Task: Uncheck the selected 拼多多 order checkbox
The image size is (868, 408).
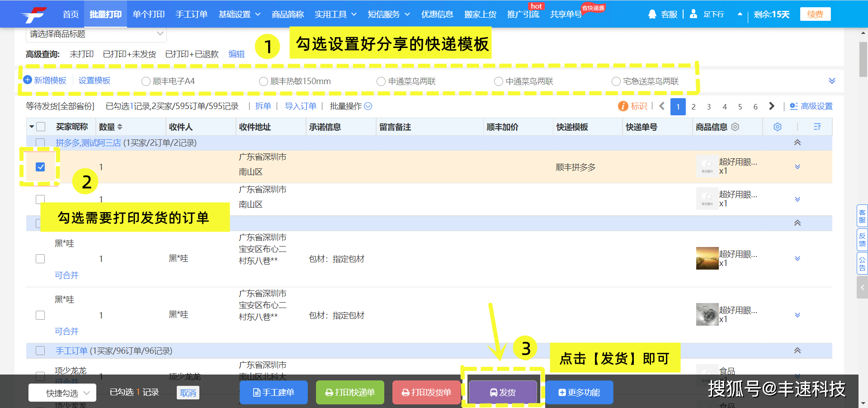Action: 41,166
